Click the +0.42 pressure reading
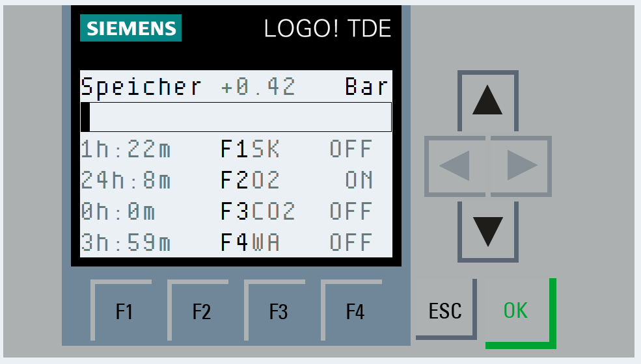Screen dimensions: 641x364 point(258,87)
